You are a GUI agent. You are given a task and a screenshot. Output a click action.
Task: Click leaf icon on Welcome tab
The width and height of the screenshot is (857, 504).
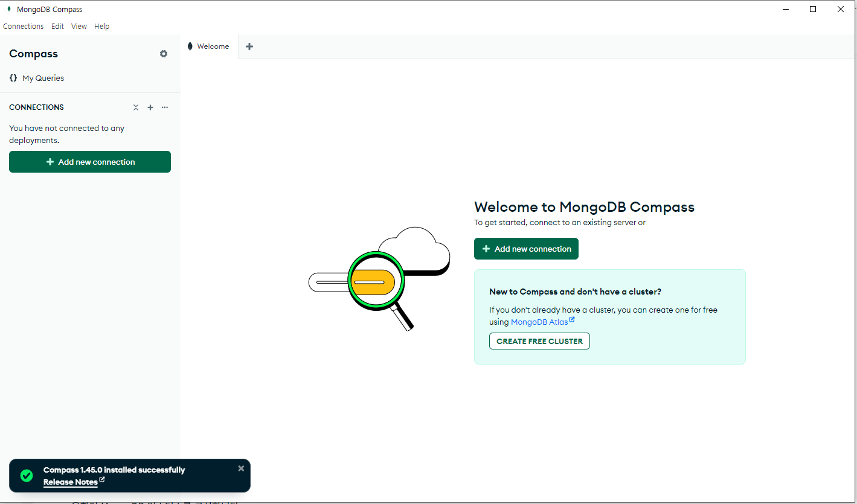click(x=190, y=46)
